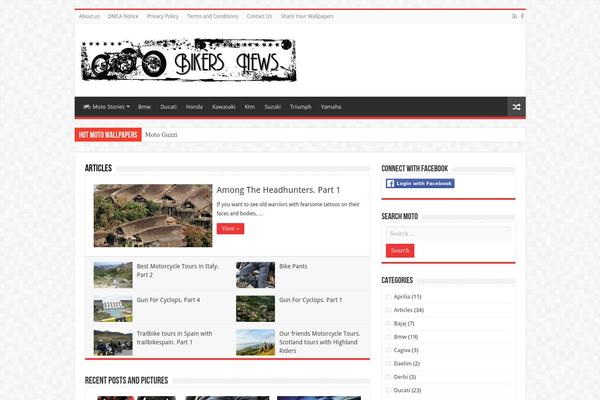Open the Cagiva (3) category

point(406,350)
